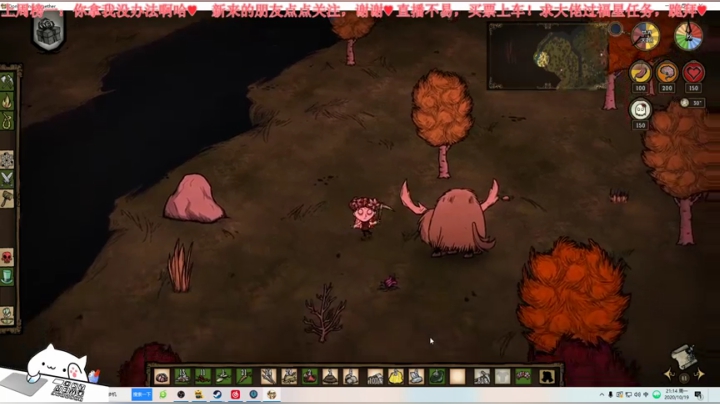Viewport: 720px width, 404px height.
Task: Click the Wendy player character
Action: (x=366, y=217)
